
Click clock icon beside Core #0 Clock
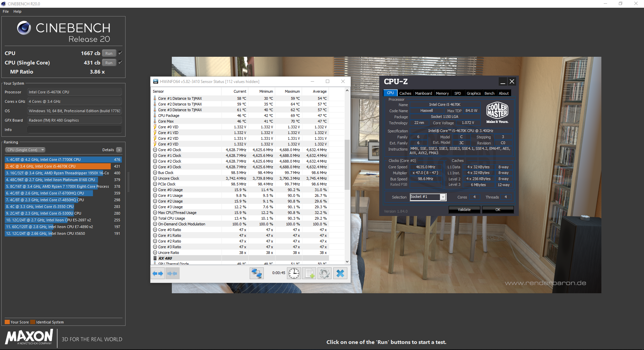[x=155, y=150]
